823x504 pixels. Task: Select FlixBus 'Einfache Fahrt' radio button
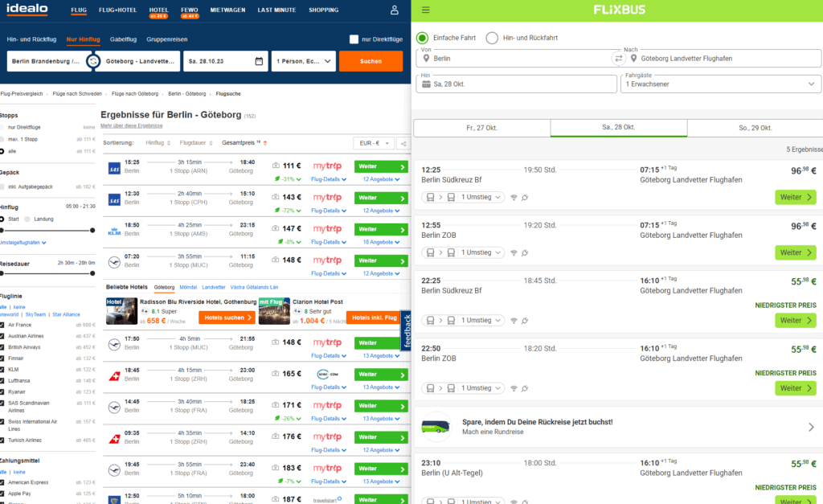pos(423,38)
